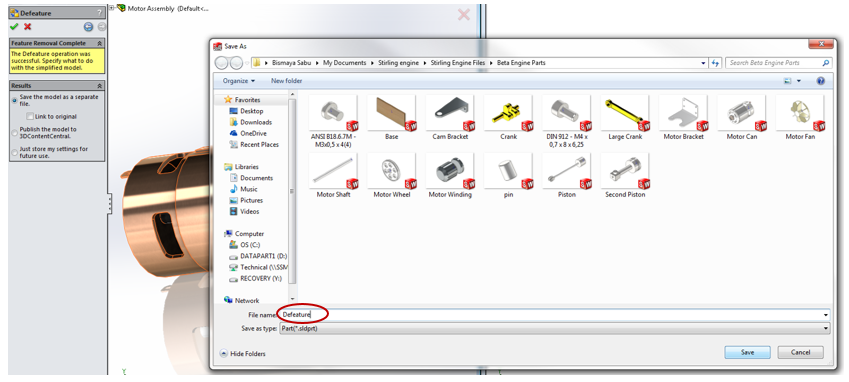Click the Beta Engine Parts breadcrumb
This screenshot has height=382, width=849.
tap(521, 63)
